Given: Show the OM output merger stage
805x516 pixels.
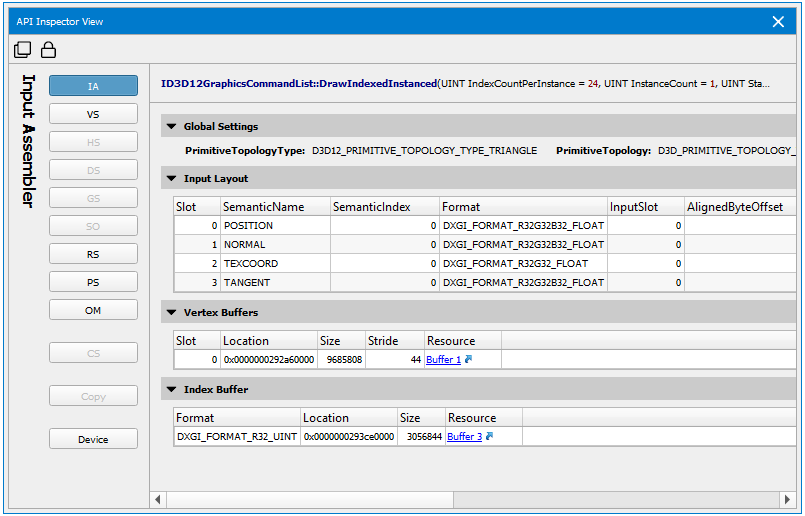Looking at the screenshot, I should tap(93, 311).
